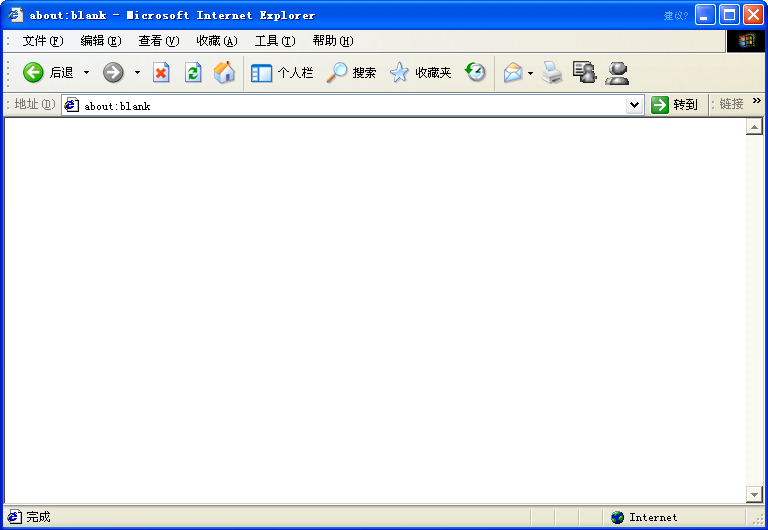The width and height of the screenshot is (768, 530).
Task: Open the 工具(T) menu
Action: click(x=275, y=41)
